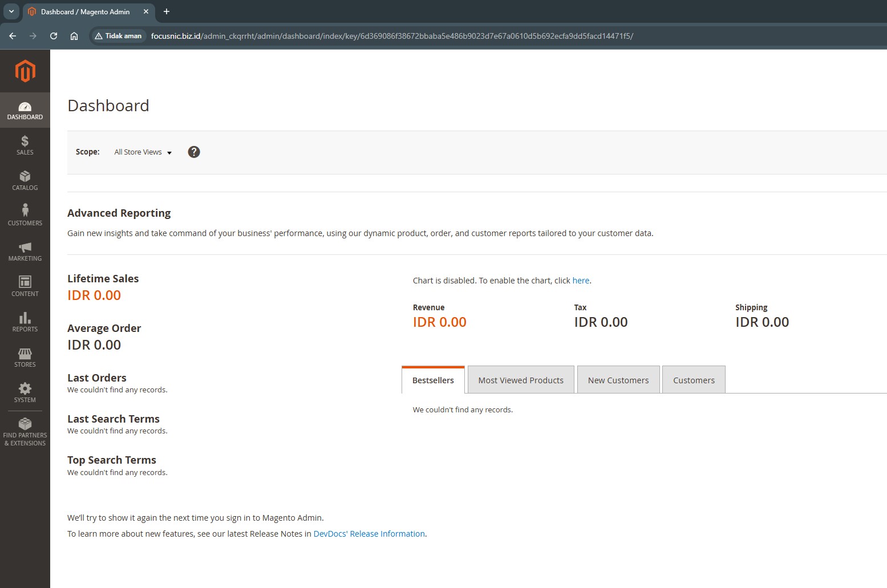Click the scope help question mark icon
Screen dimensions: 887x588
[194, 152]
